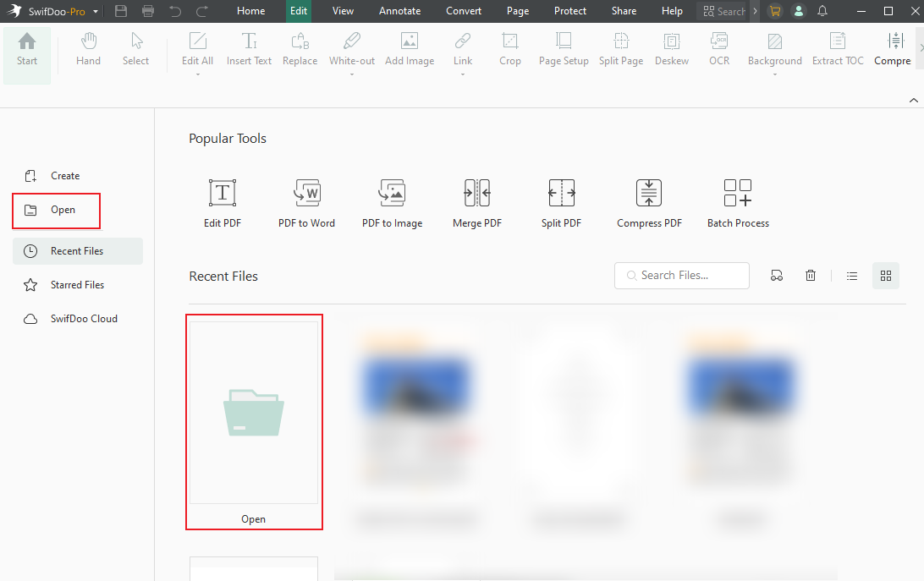The image size is (924, 581).
Task: Open the Deskew tool
Action: 671,51
